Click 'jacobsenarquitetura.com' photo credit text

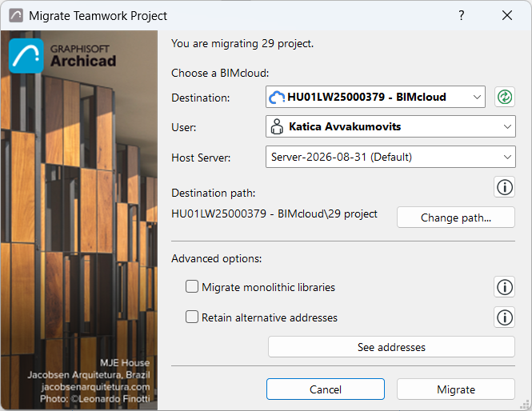coord(95,387)
